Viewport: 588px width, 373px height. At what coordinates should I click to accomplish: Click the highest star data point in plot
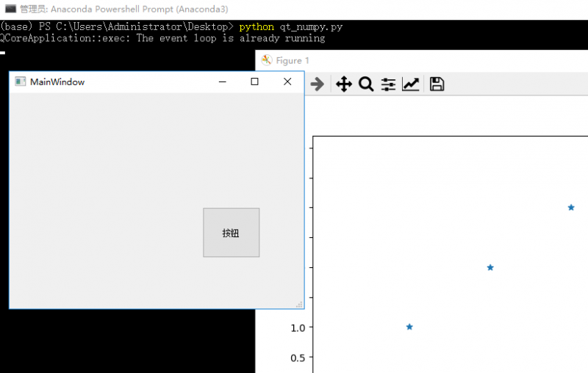point(571,207)
